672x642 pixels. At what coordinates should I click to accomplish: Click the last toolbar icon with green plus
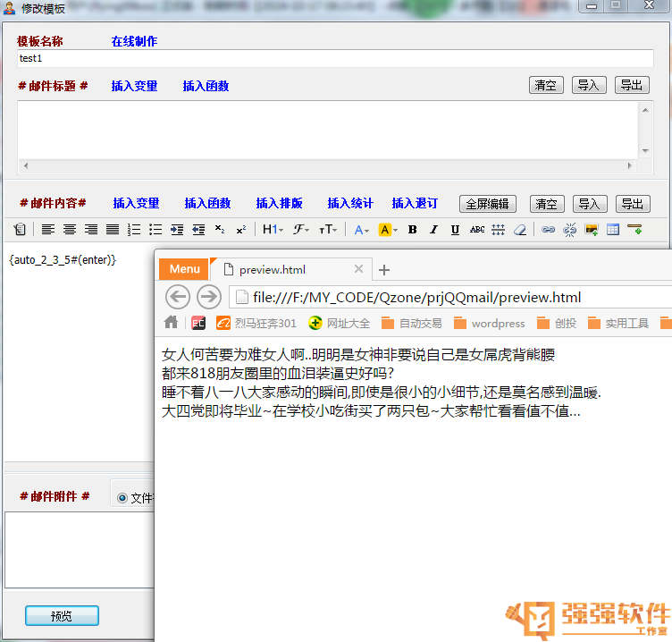[x=634, y=230]
